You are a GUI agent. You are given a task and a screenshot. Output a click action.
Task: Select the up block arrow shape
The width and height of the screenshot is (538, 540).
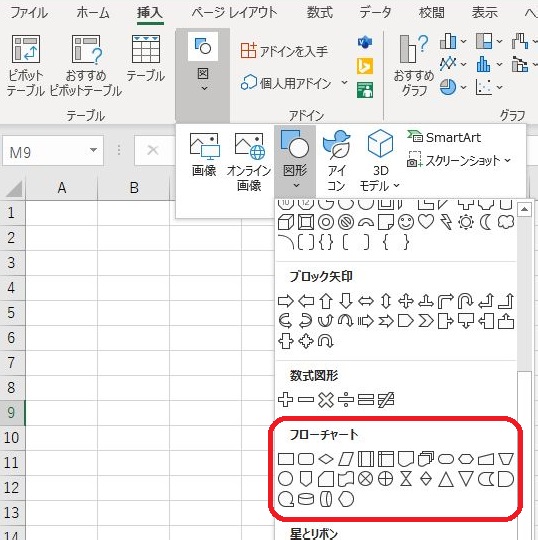[x=326, y=301]
